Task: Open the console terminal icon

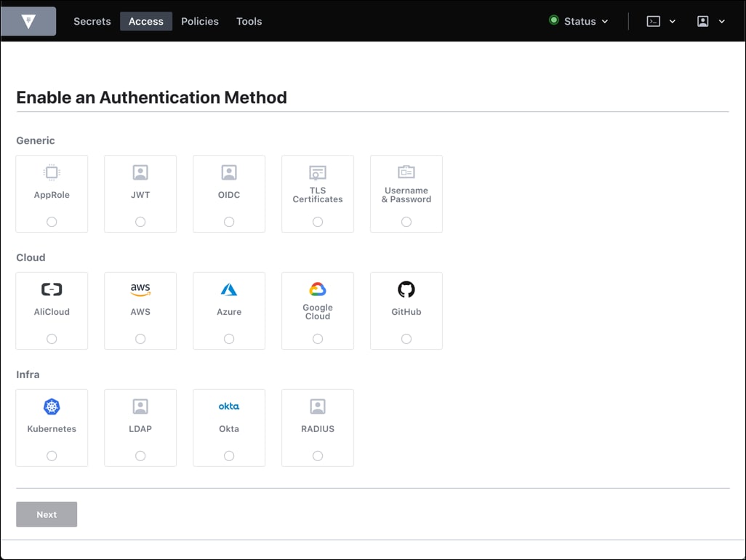Action: (x=653, y=21)
